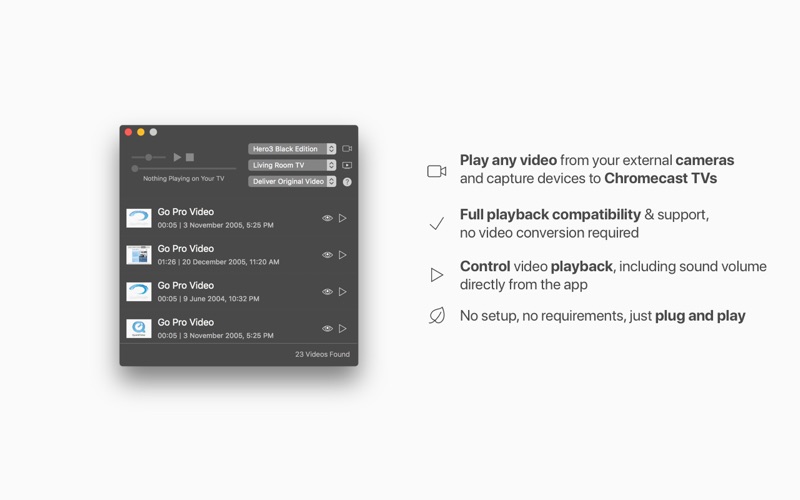Screen dimensions: 800x500
Task: Click the "Nothing Playing on Your TV" status text
Action: tap(184, 179)
